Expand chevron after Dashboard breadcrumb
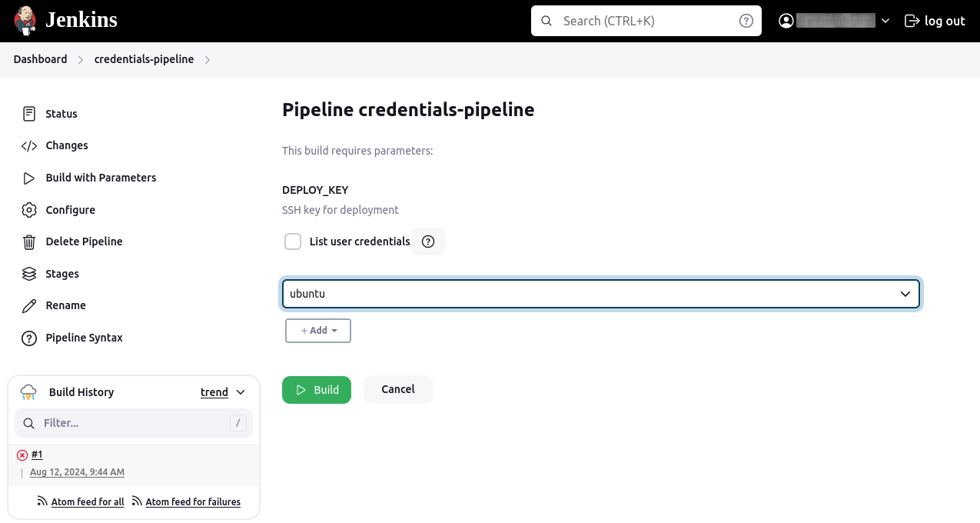This screenshot has height=523, width=980. [x=80, y=59]
